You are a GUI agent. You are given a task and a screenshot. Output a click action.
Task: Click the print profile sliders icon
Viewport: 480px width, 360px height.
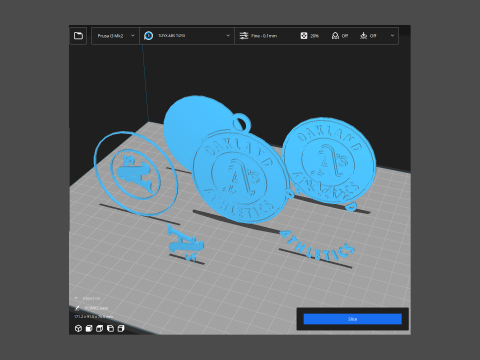tap(244, 36)
